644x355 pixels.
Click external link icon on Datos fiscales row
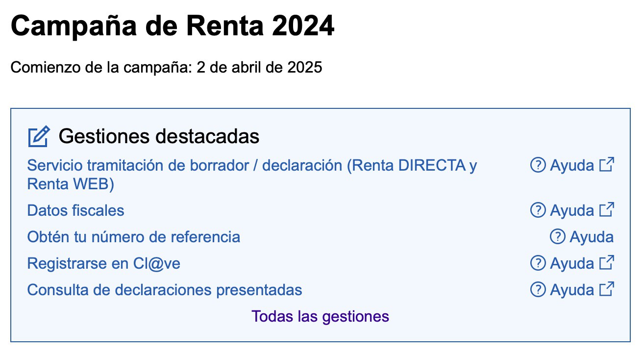point(607,210)
